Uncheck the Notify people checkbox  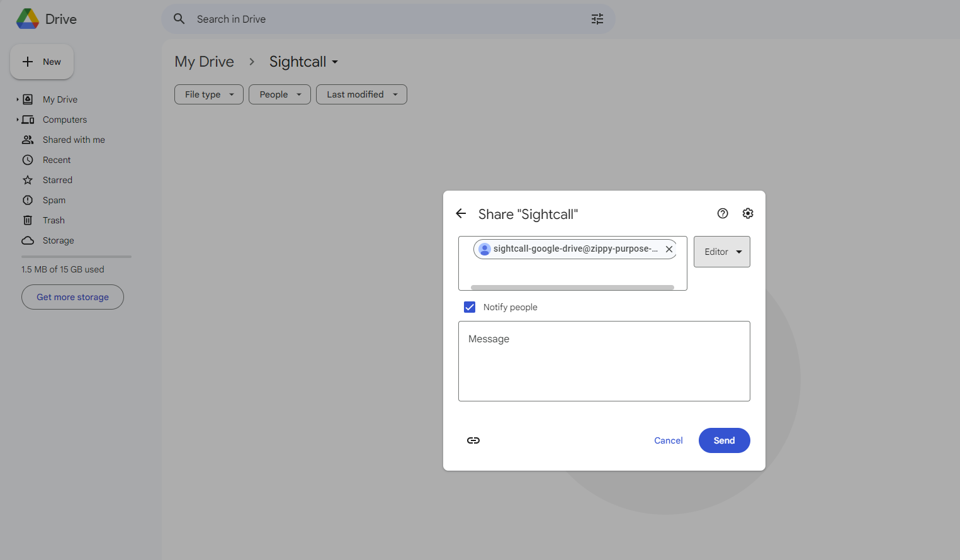470,307
